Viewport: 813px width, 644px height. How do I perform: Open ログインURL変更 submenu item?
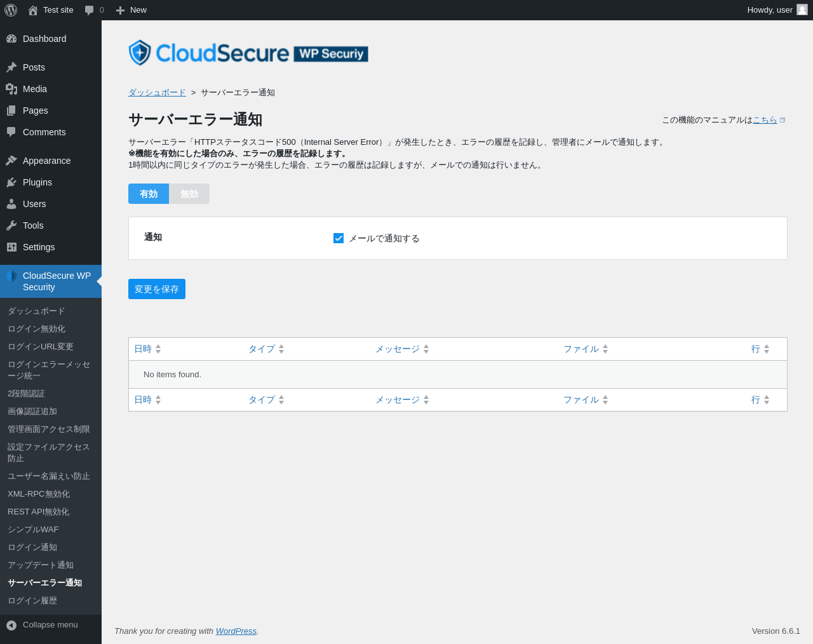click(x=51, y=347)
